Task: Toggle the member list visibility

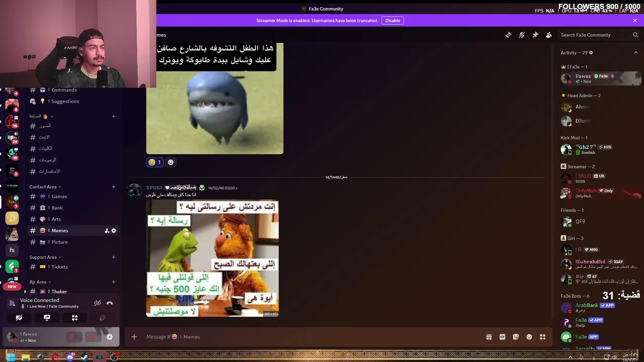Action: coord(549,35)
